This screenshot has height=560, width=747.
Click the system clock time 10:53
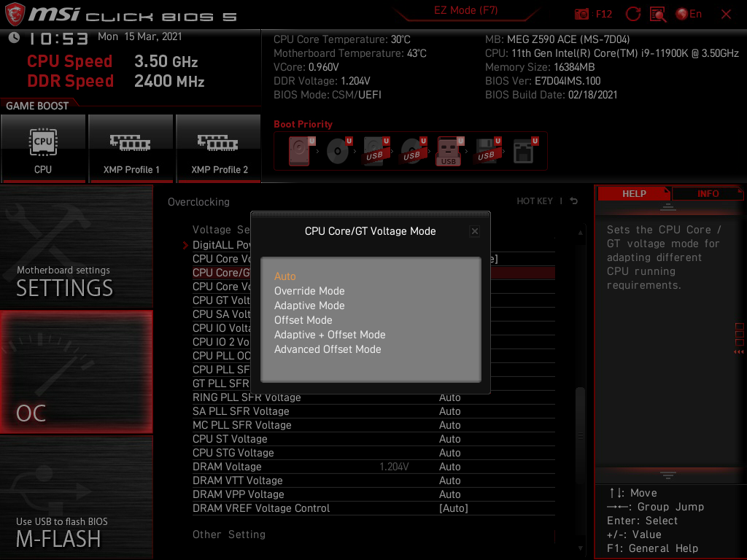(58, 39)
